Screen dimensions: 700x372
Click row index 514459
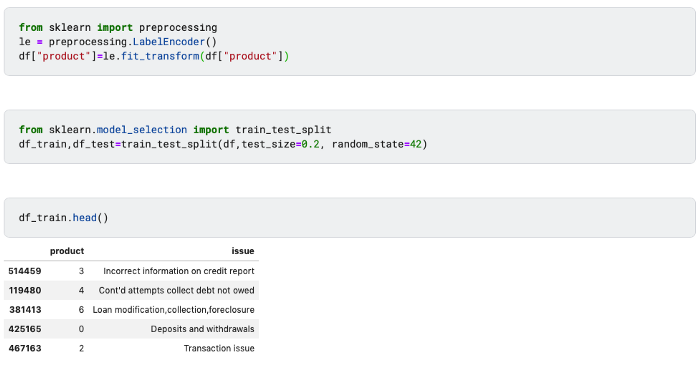[25, 271]
